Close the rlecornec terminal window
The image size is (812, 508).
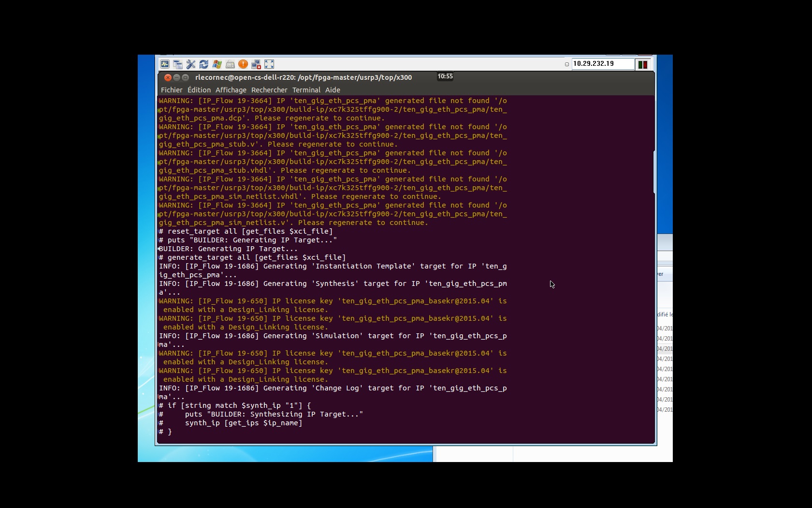(168, 77)
